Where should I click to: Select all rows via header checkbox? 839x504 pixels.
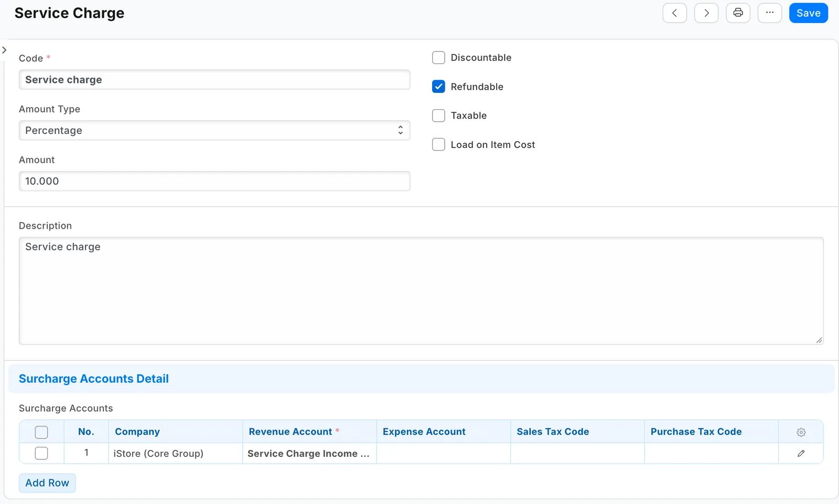pos(41,432)
